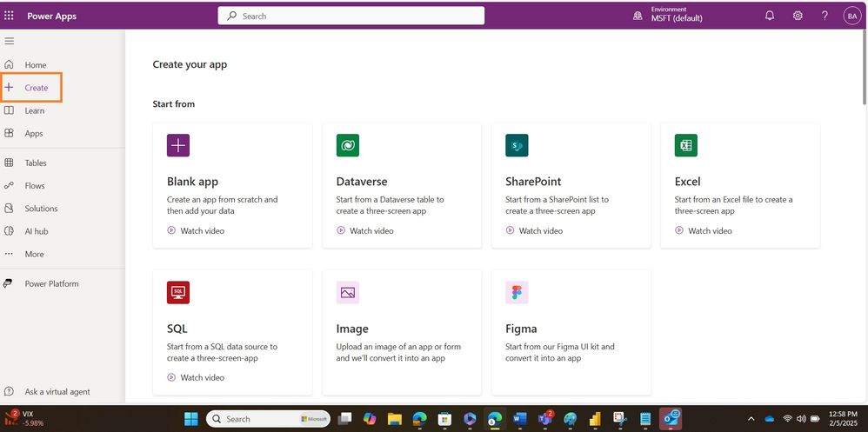The height and width of the screenshot is (432, 868).
Task: Open Tables in the sidebar
Action: 36,163
